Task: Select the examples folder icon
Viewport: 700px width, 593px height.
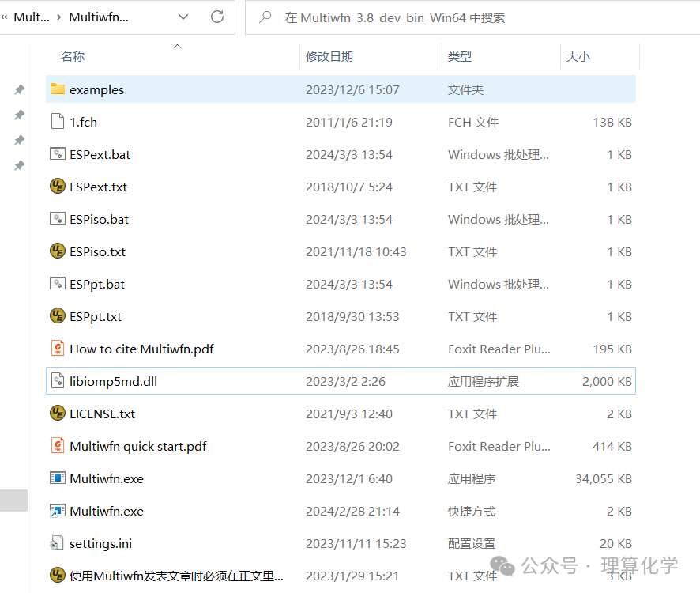Action: [57, 89]
